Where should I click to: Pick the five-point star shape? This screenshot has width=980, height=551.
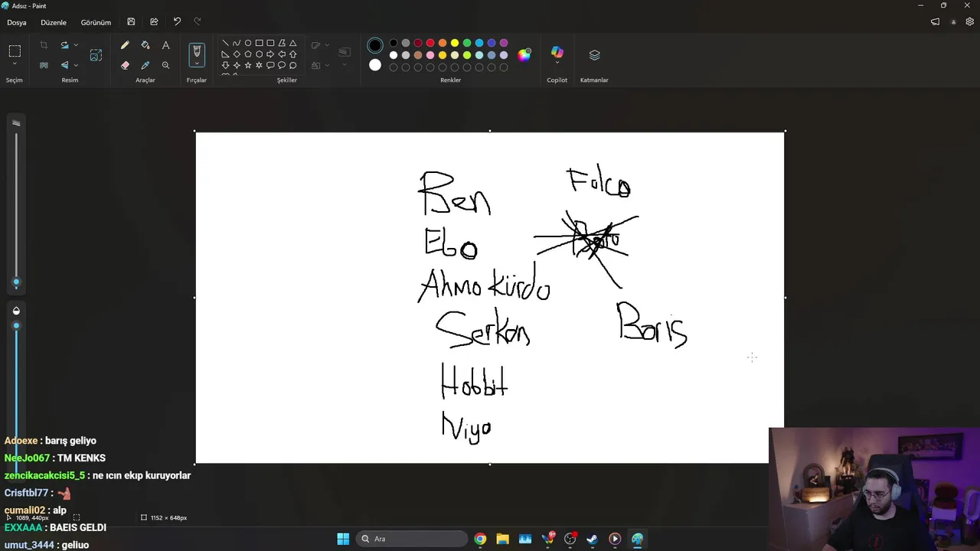248,65
